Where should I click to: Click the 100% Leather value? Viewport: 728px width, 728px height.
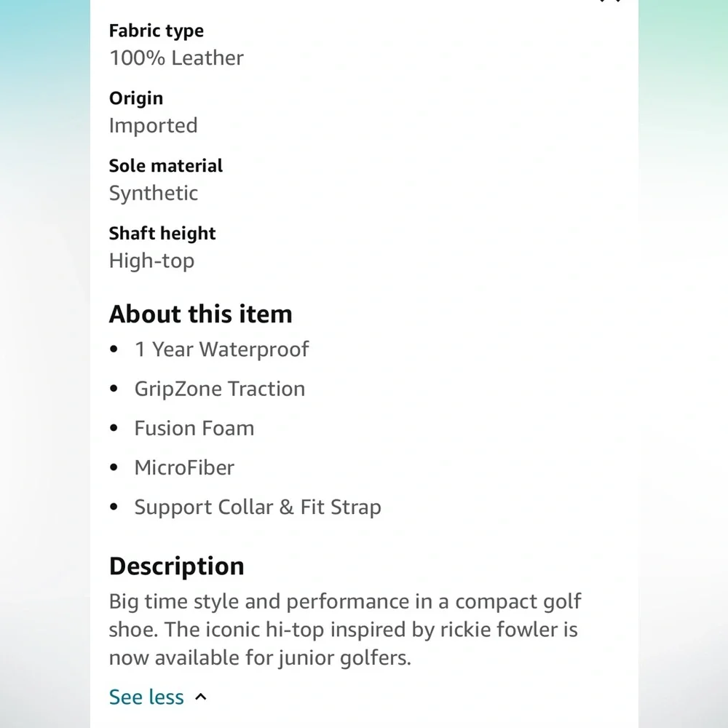point(176,58)
